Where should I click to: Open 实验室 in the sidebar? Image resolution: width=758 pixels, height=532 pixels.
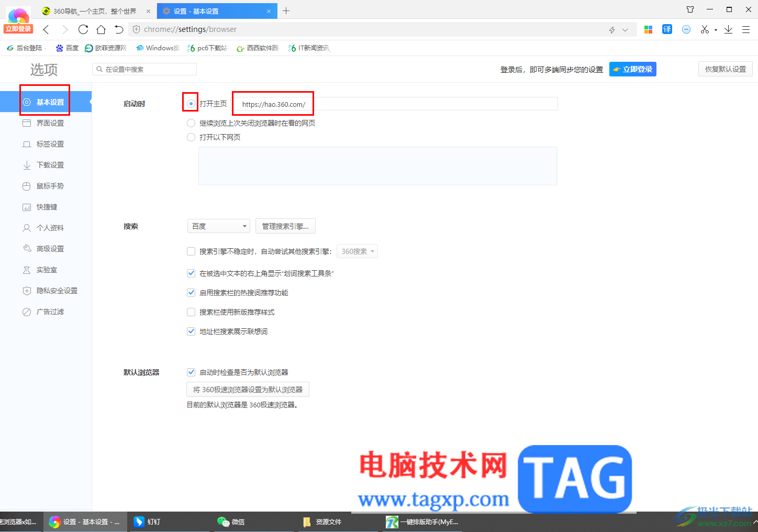[46, 270]
